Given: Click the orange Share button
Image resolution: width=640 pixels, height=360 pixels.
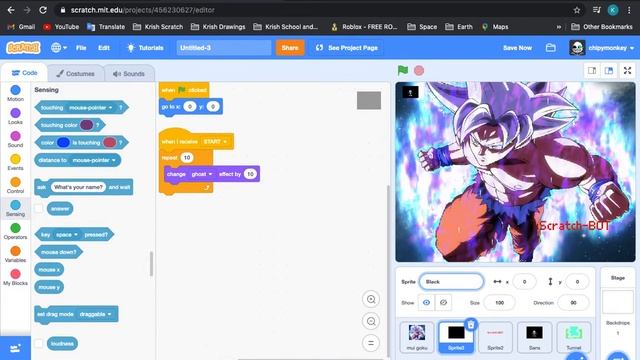Looking at the screenshot, I should pos(290,48).
